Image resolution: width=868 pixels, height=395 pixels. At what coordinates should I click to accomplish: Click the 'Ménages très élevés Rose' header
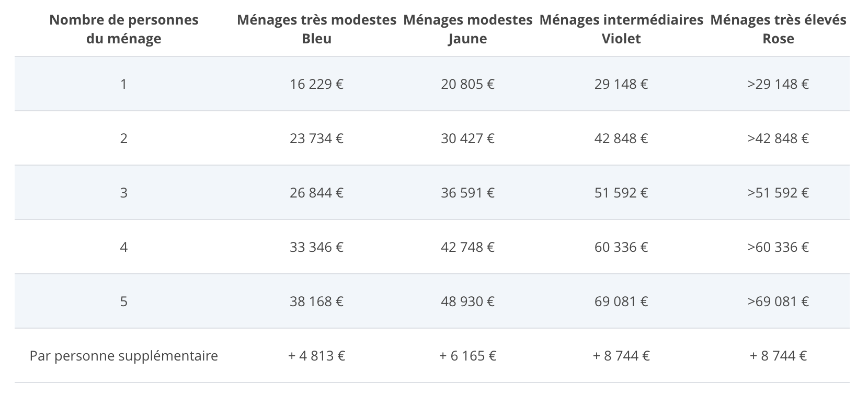pos(778,29)
